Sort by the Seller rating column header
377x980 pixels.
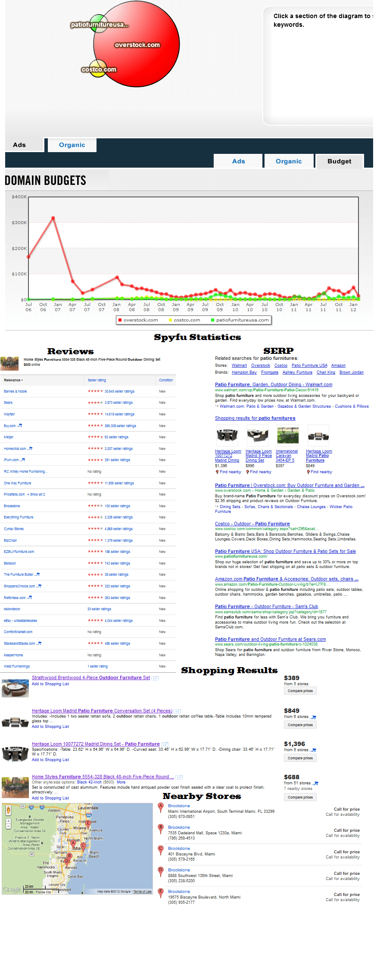[97, 380]
